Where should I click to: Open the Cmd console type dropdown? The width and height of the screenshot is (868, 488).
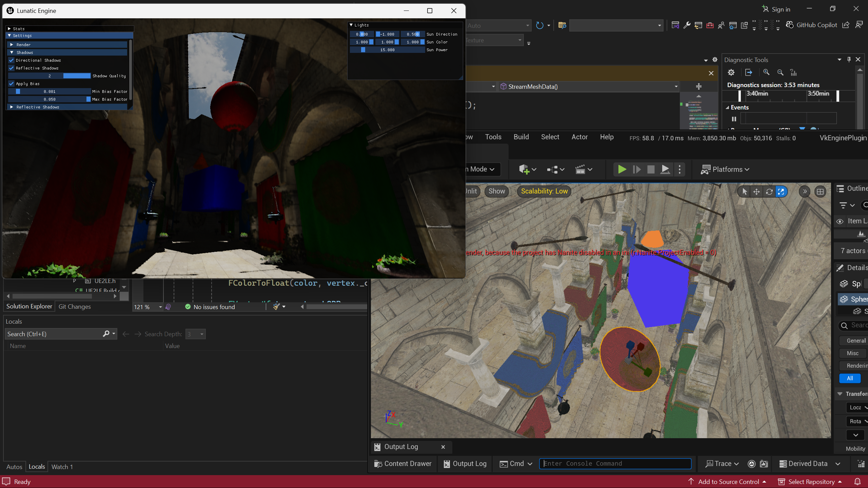click(x=516, y=464)
